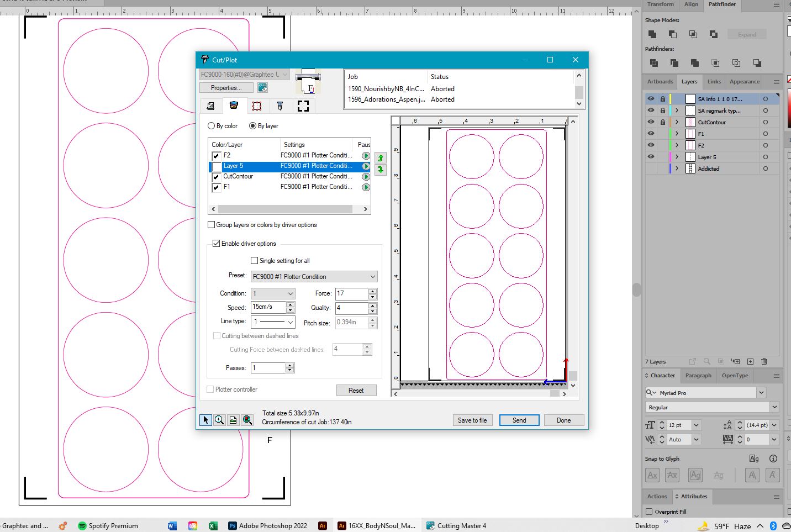Open the Condition dropdown
791x532 pixels.
tap(273, 293)
